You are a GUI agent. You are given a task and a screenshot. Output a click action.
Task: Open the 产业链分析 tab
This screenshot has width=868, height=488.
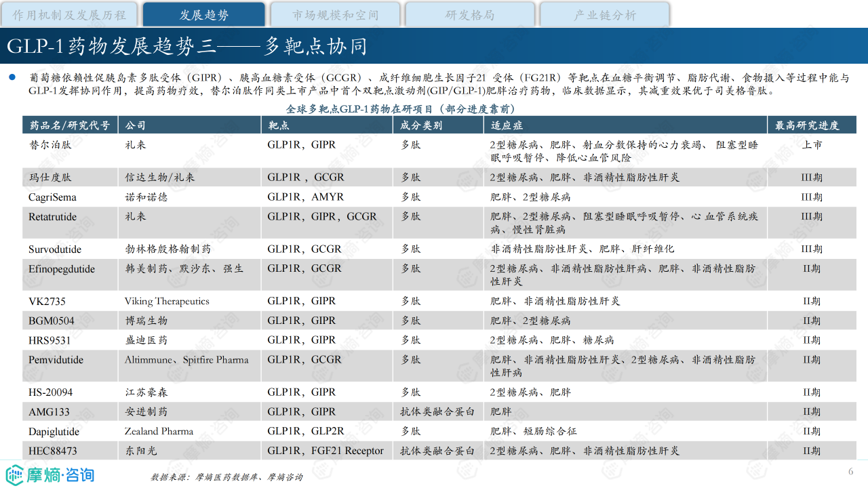pos(604,15)
